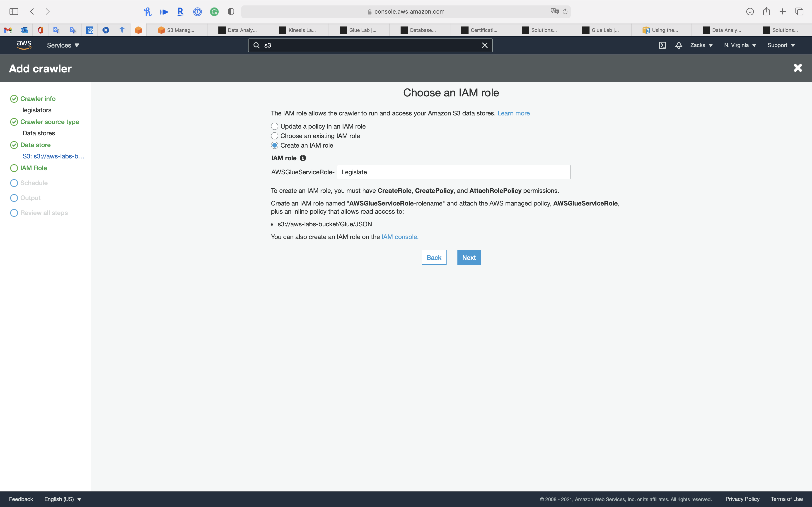The height and width of the screenshot is (507, 812).
Task: Clear the s3 search text
Action: pos(485,45)
